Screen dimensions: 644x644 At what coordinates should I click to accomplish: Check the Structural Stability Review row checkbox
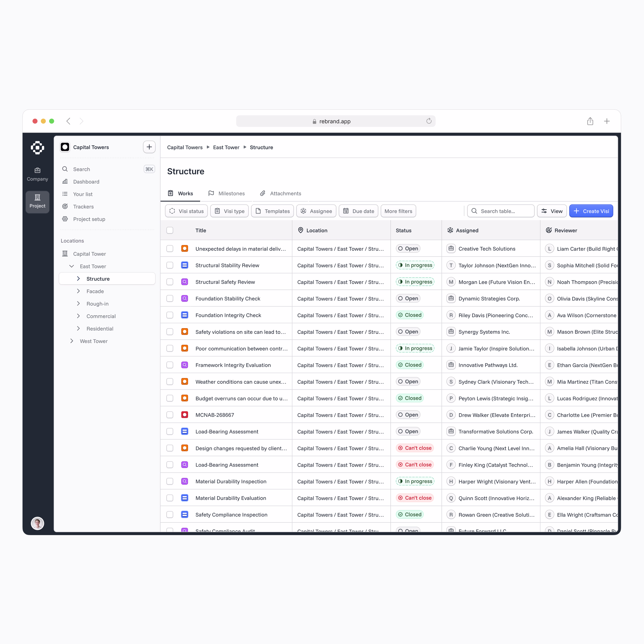coord(170,265)
